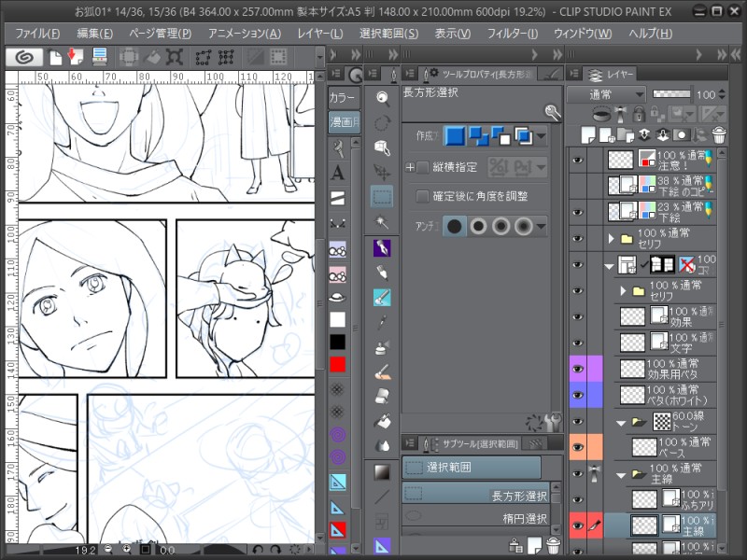Open the レイヤー(L) menu

320,34
